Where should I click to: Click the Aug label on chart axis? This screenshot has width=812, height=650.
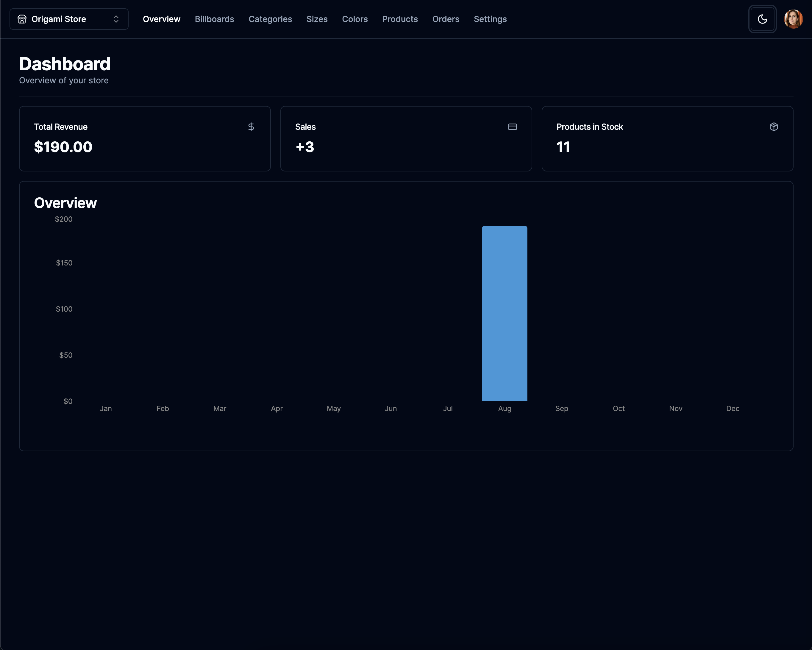pos(504,409)
